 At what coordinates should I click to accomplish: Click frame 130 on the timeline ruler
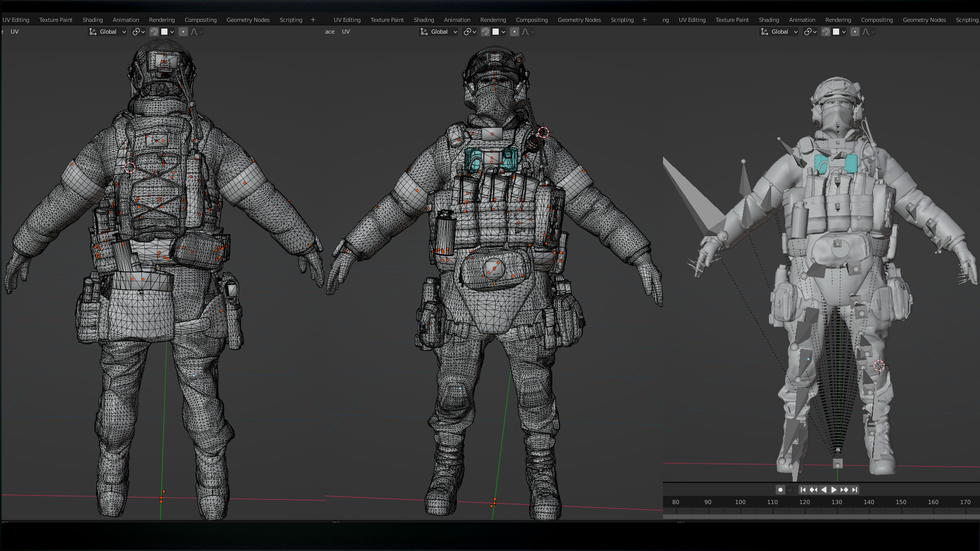(x=837, y=502)
